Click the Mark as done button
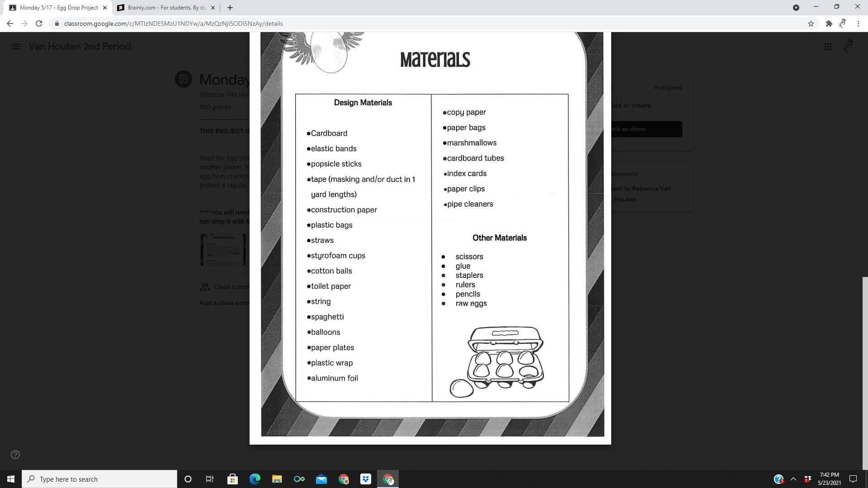 pyautogui.click(x=646, y=129)
